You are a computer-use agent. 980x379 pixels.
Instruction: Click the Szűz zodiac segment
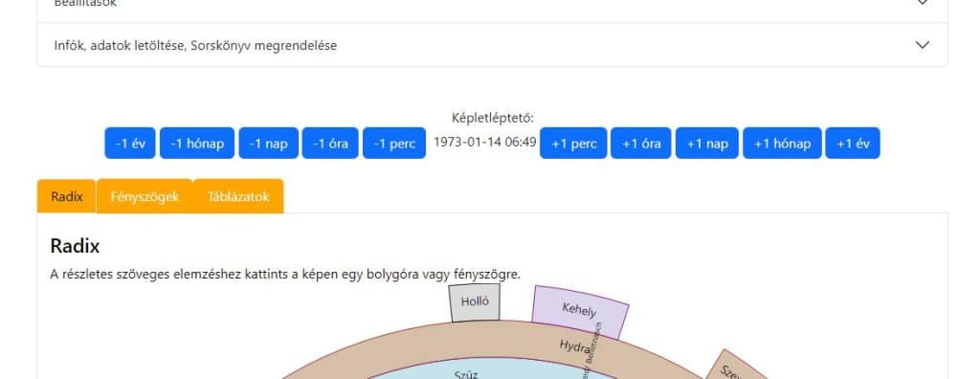point(466,374)
